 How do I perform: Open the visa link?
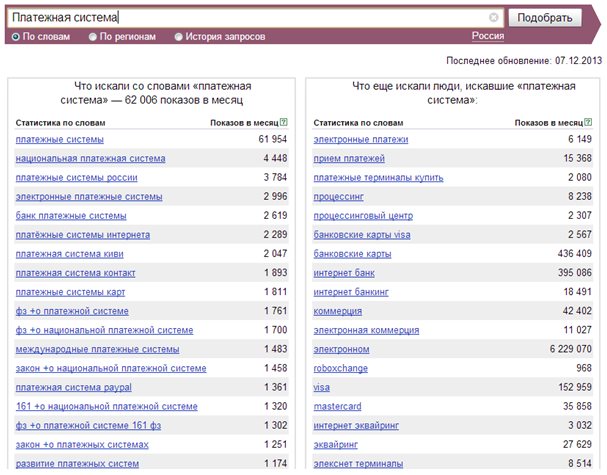(x=322, y=387)
